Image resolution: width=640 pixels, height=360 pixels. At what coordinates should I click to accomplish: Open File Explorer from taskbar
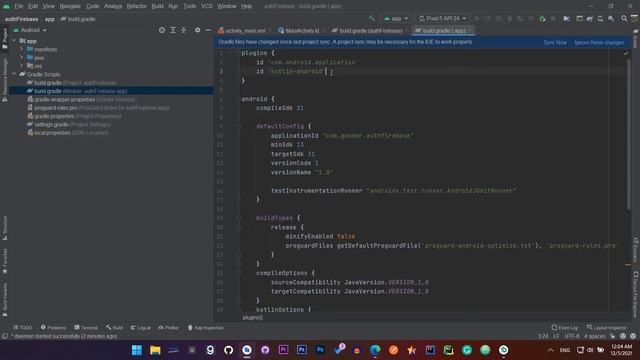pos(155,350)
